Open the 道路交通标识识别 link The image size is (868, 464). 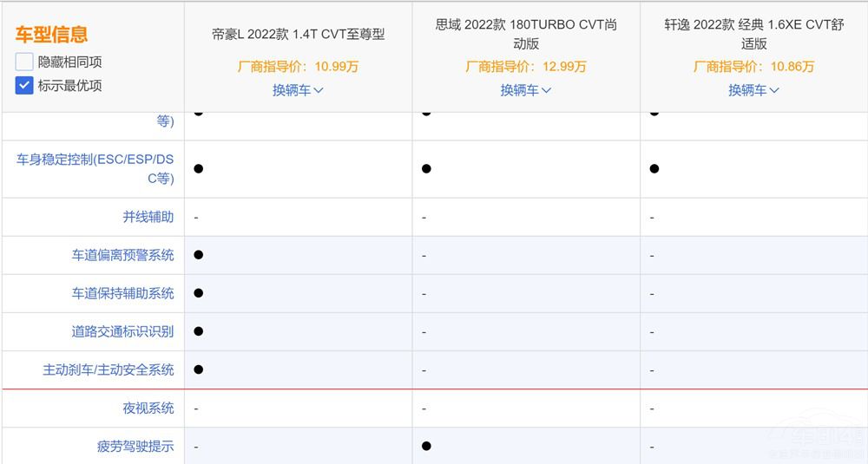[123, 331]
